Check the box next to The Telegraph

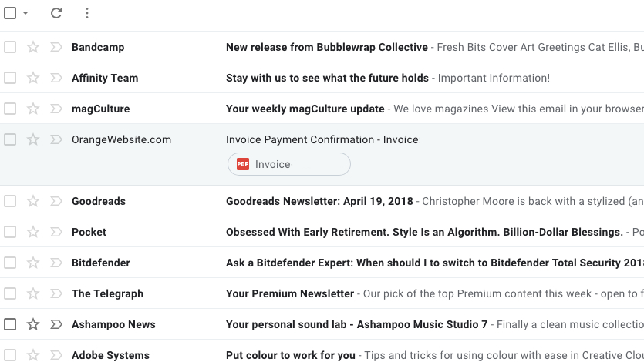10,293
